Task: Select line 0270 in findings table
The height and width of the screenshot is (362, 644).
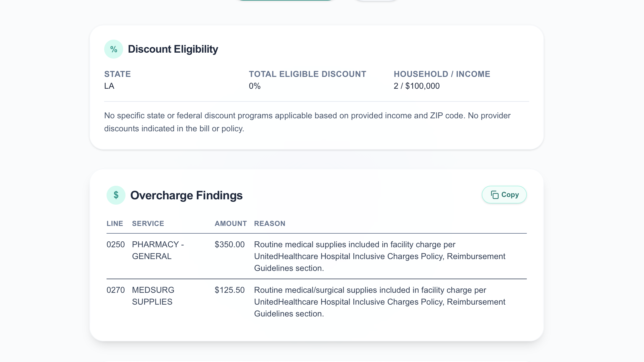Action: [115, 290]
